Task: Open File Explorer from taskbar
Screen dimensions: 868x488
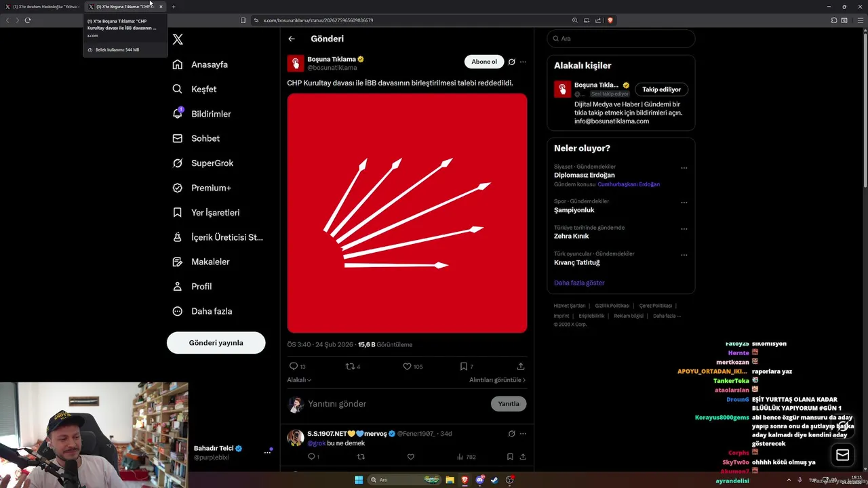Action: 450,480
